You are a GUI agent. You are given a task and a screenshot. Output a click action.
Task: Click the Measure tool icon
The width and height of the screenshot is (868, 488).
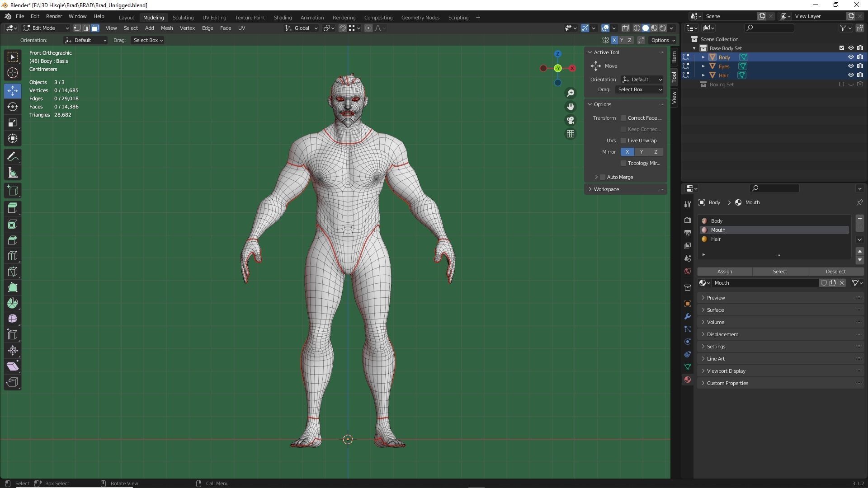tap(13, 173)
